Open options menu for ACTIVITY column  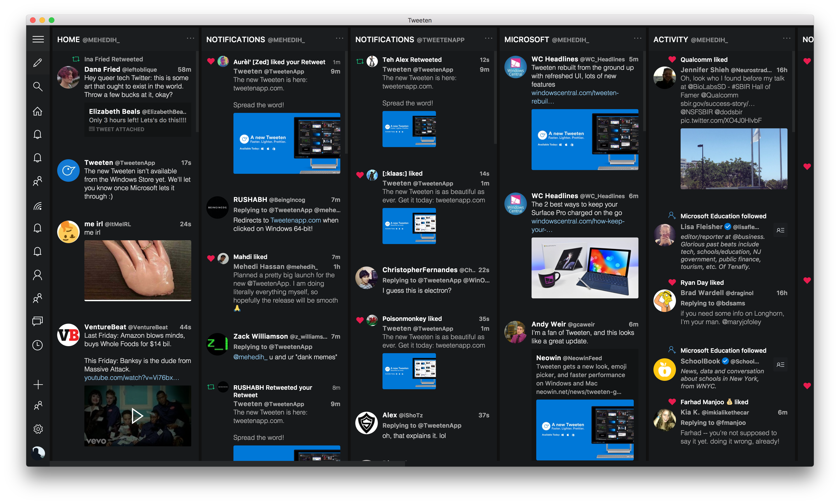coord(787,38)
